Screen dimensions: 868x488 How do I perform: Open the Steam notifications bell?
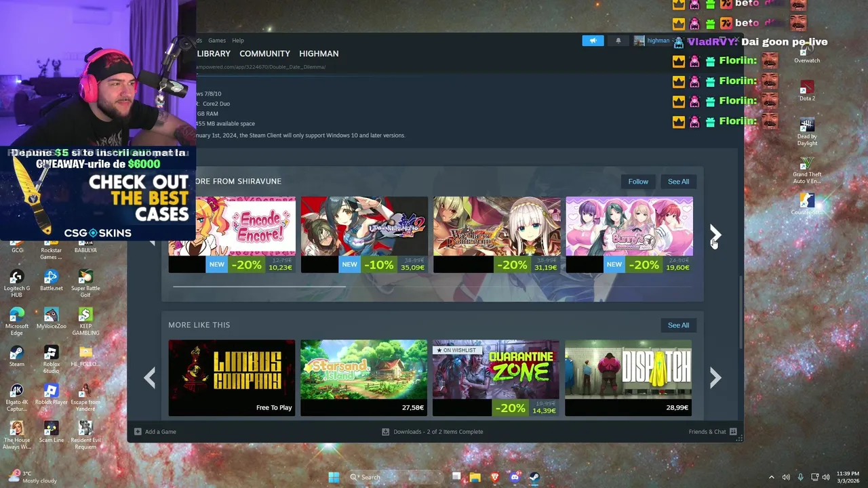[x=618, y=41]
